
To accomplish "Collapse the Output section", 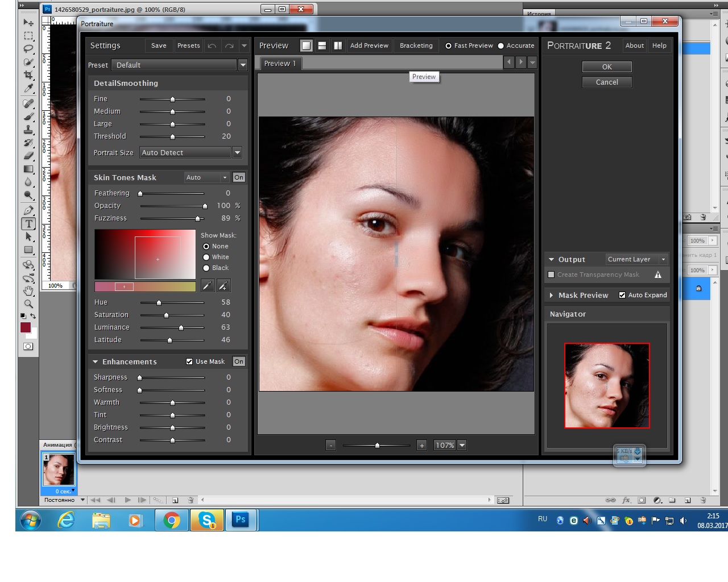I will (551, 259).
